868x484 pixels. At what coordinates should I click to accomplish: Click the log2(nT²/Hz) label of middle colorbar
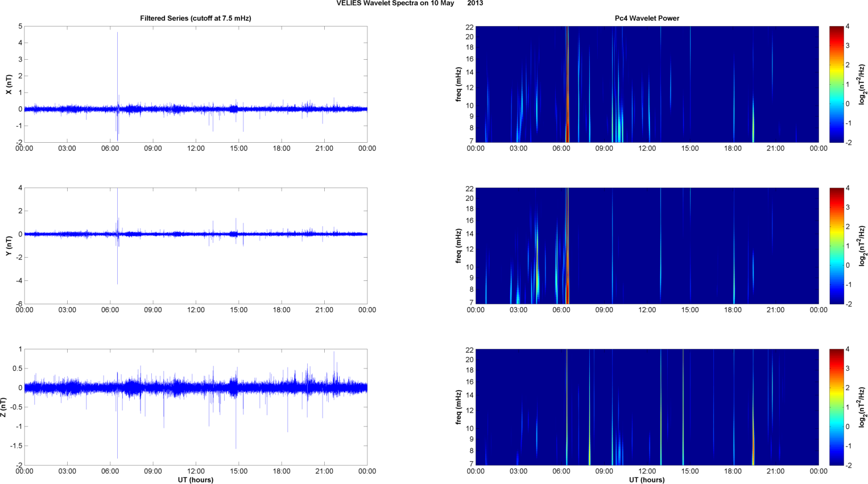click(x=862, y=246)
